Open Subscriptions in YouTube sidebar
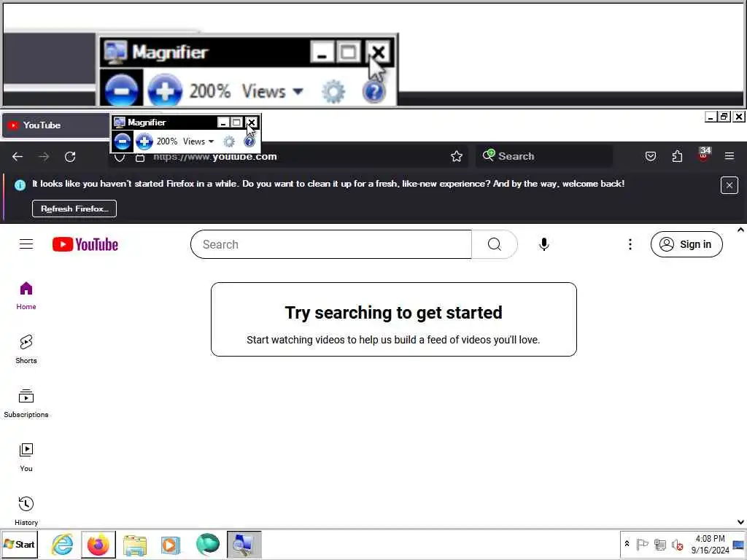The width and height of the screenshot is (747, 560). pos(26,403)
